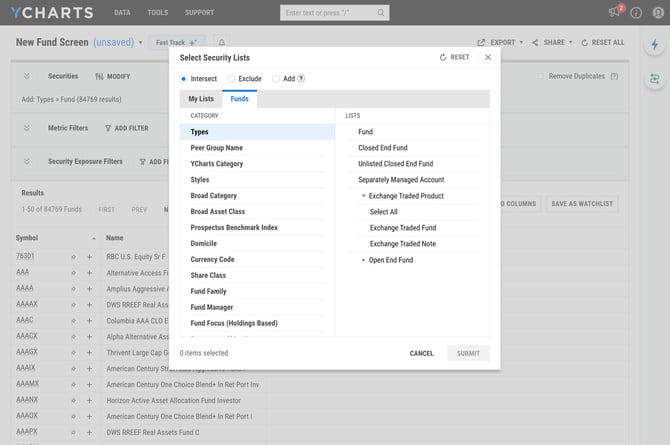Image resolution: width=670 pixels, height=445 pixels.
Task: Choose the Broad Asset Class category
Action: pos(257,212)
